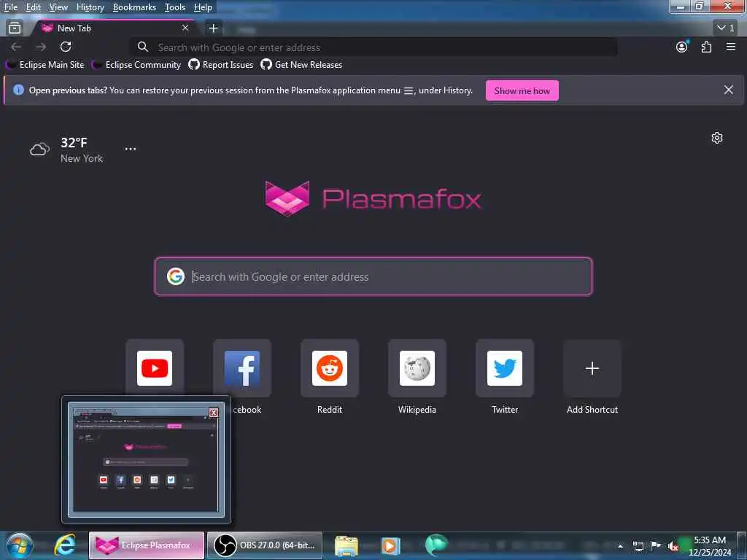747x560 pixels.
Task: Click the Plasmafox logo
Action: point(373,198)
